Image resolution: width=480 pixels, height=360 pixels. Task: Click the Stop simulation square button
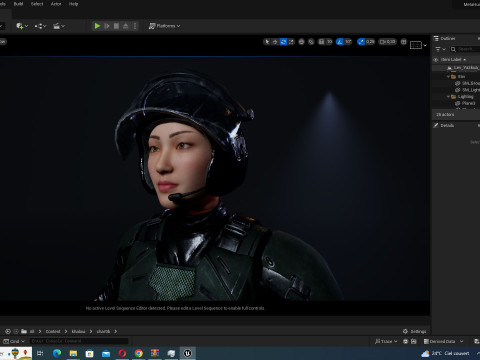[x=116, y=26]
